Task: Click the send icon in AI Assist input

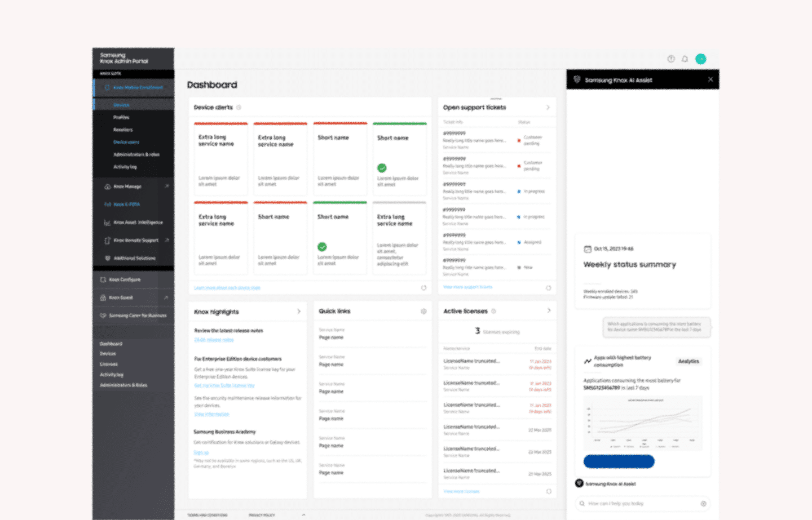Action: click(703, 504)
